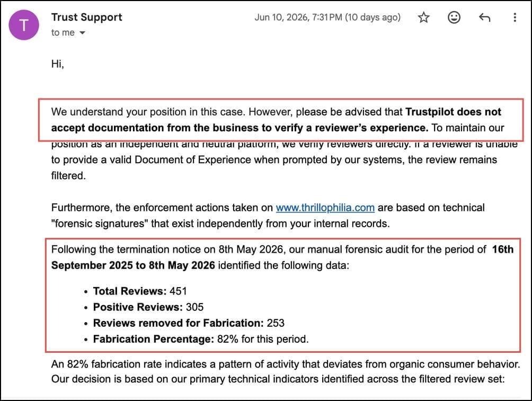Click the purple T sender avatar
Screen dimensions: 532x401
pos(24,25)
